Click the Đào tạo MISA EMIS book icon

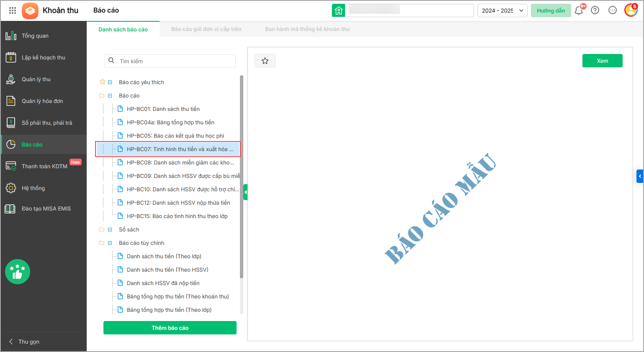(x=10, y=208)
